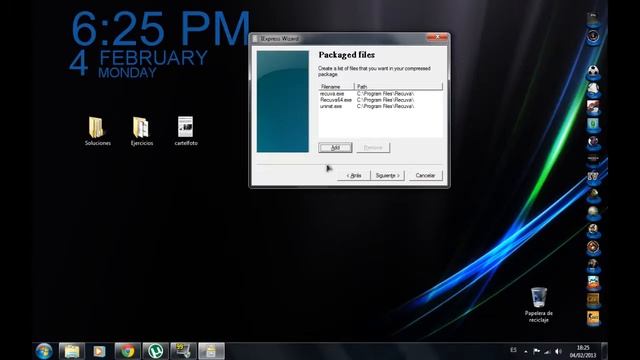Select recuva.exe in the packaged files list
This screenshot has height=360, width=640.
point(332,94)
